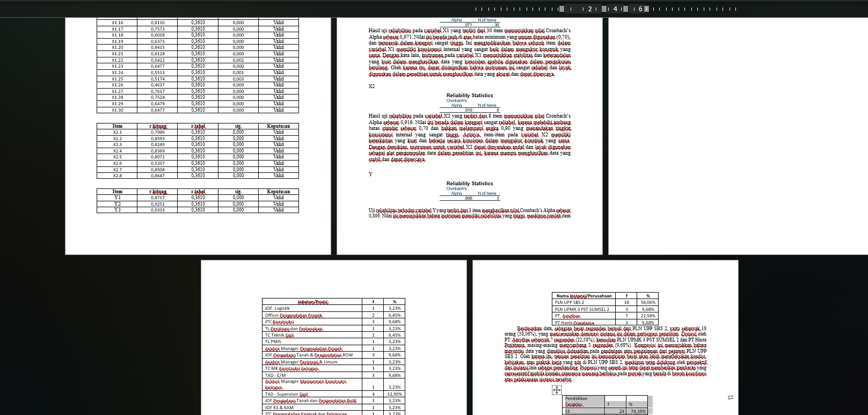Select the ruler column marker left of 2

(561, 9)
